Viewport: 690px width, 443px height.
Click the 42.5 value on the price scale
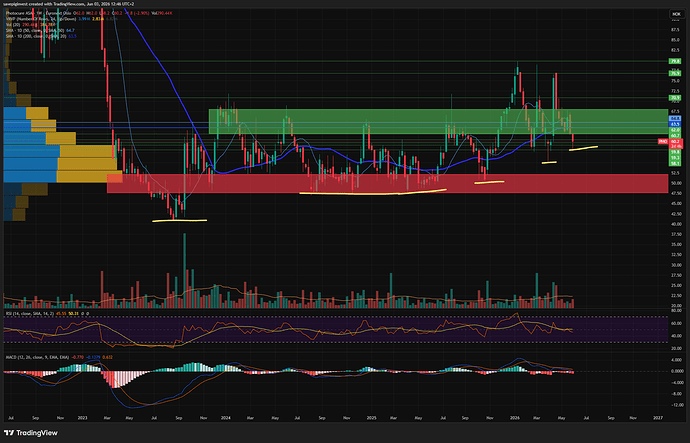675,214
